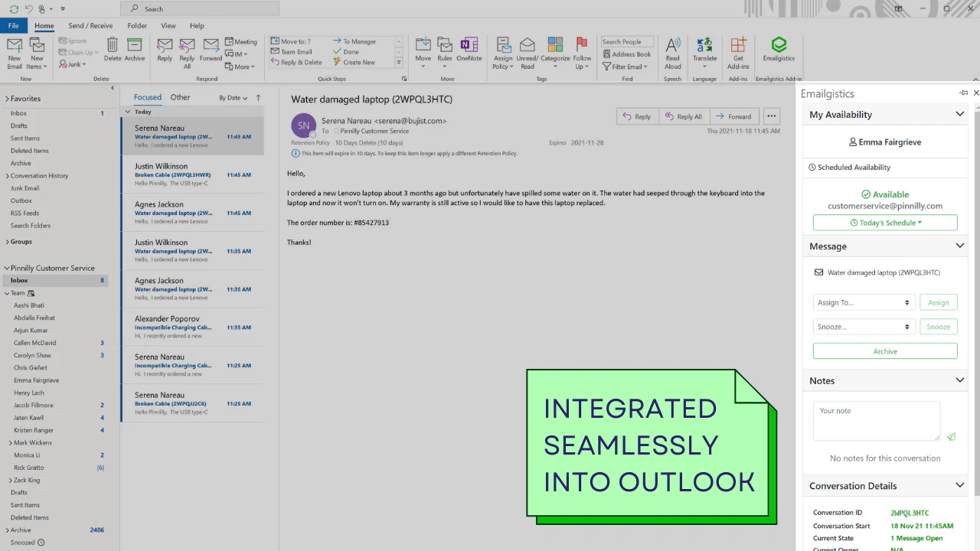The height and width of the screenshot is (551, 980).
Task: Type a note in the Your note field
Action: click(x=876, y=421)
